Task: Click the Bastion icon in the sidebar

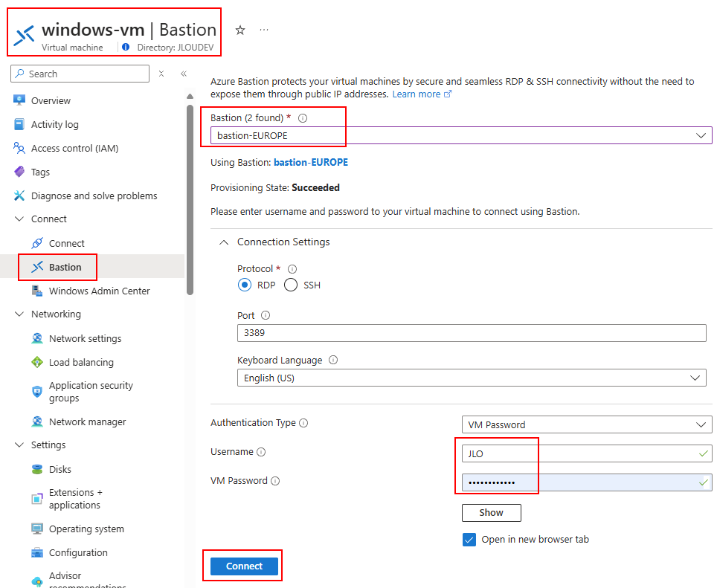Action: [x=37, y=267]
